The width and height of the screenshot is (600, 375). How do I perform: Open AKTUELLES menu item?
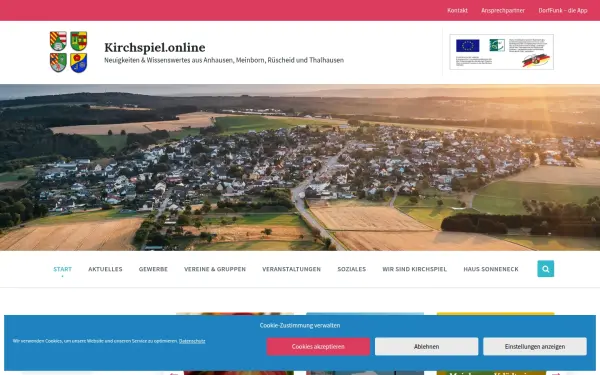point(105,269)
